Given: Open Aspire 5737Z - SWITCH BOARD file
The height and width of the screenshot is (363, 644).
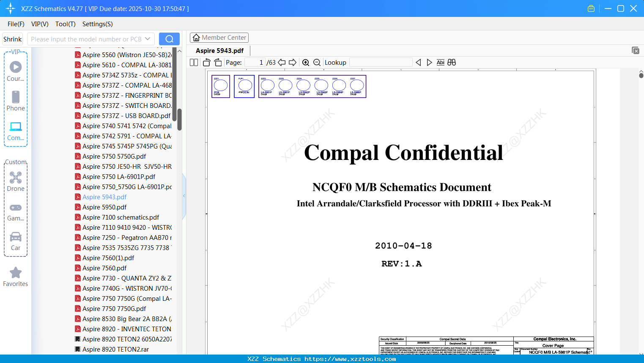Looking at the screenshot, I should tap(123, 105).
